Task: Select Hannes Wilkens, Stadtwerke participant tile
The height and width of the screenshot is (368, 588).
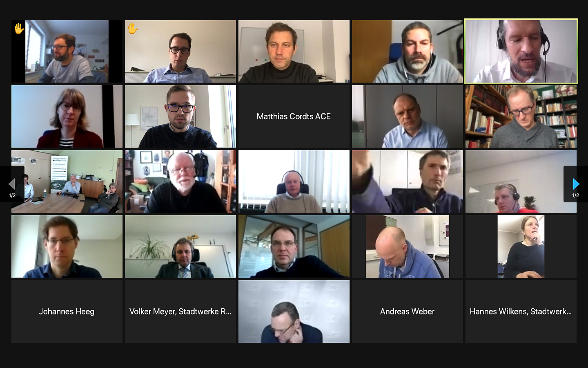Action: click(521, 312)
